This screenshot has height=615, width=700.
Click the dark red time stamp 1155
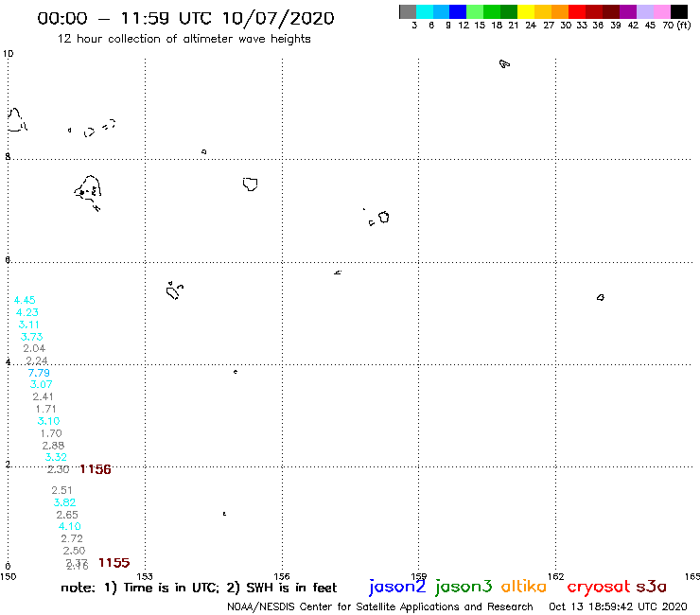[114, 563]
